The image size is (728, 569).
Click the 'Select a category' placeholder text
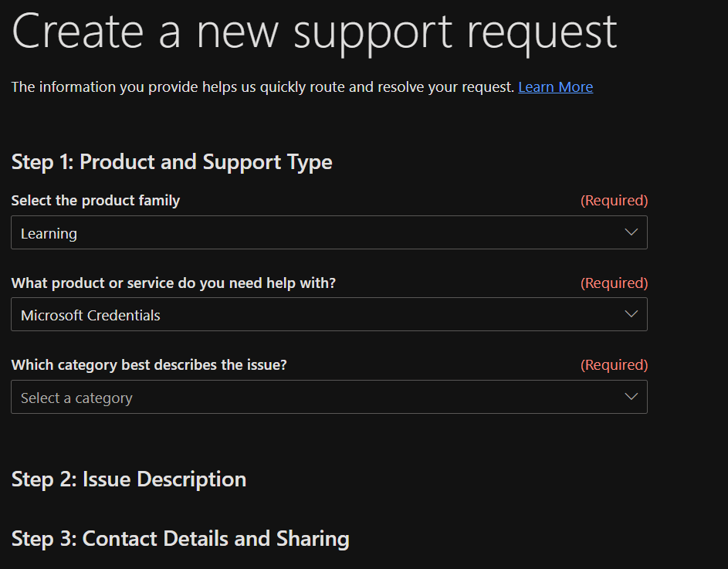coord(76,398)
